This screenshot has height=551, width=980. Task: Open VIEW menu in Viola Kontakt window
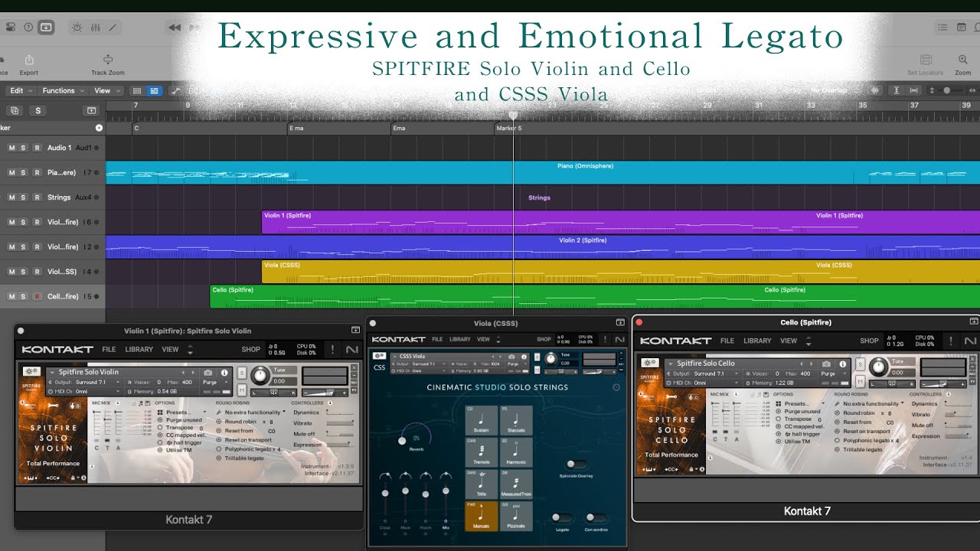(x=483, y=339)
